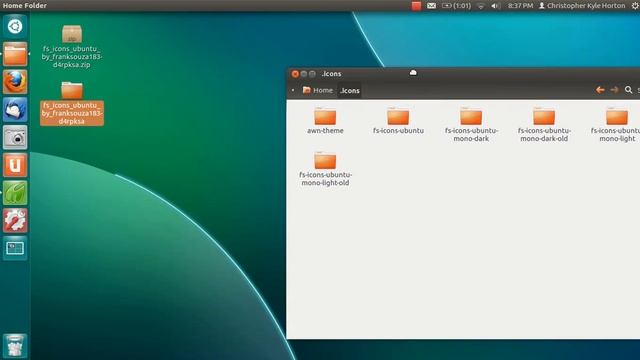The height and width of the screenshot is (360, 640).
Task: Open the Files launcher icon in the dock
Action: point(15,54)
